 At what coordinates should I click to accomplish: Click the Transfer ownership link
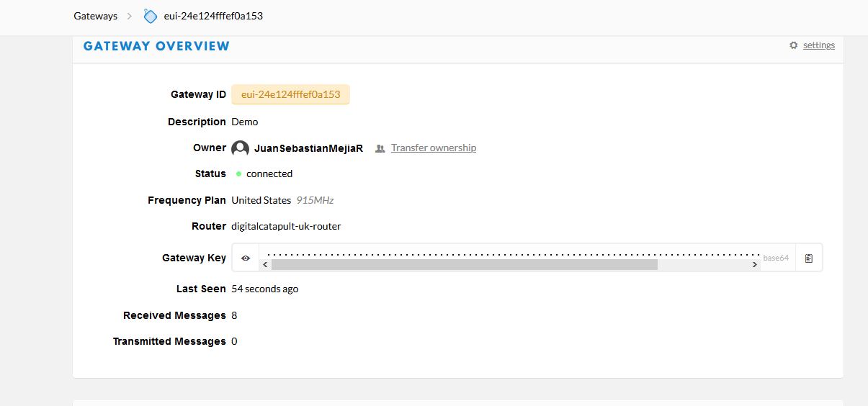tap(434, 148)
